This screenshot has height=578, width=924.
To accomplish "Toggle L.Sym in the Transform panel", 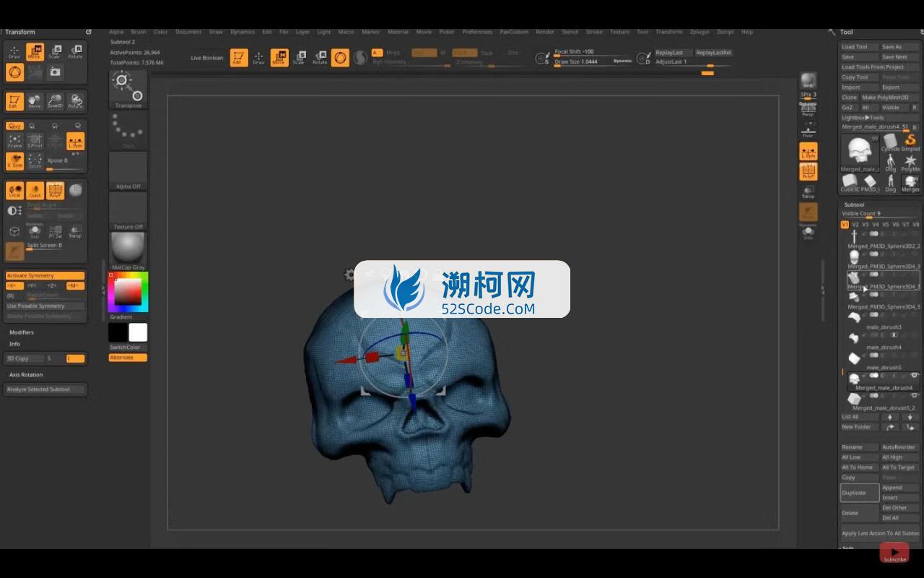I will click(75, 141).
